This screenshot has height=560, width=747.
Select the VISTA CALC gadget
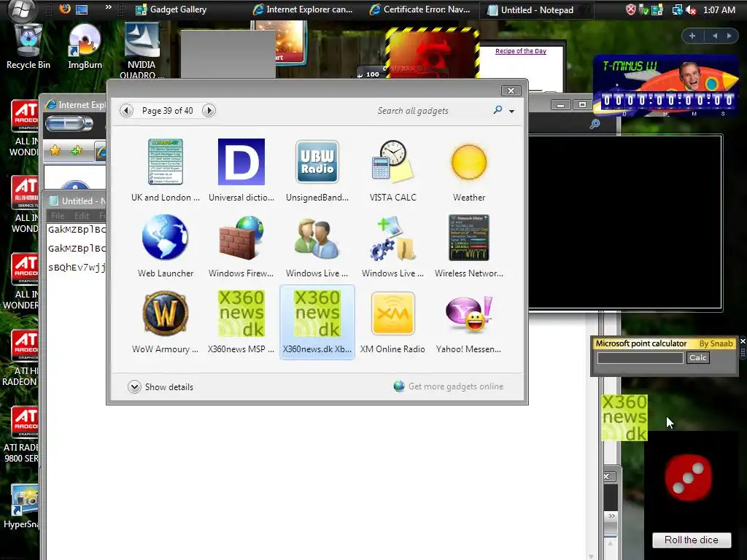[x=392, y=162]
